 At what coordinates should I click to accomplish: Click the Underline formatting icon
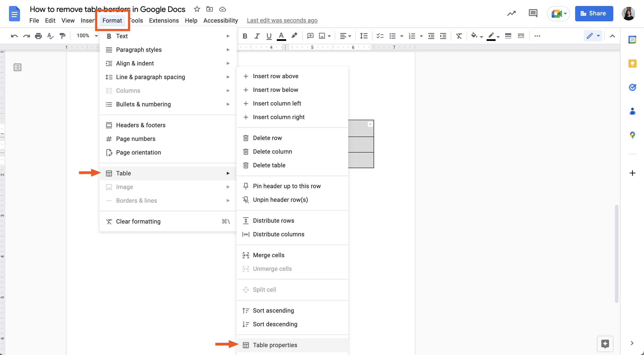[x=268, y=36]
